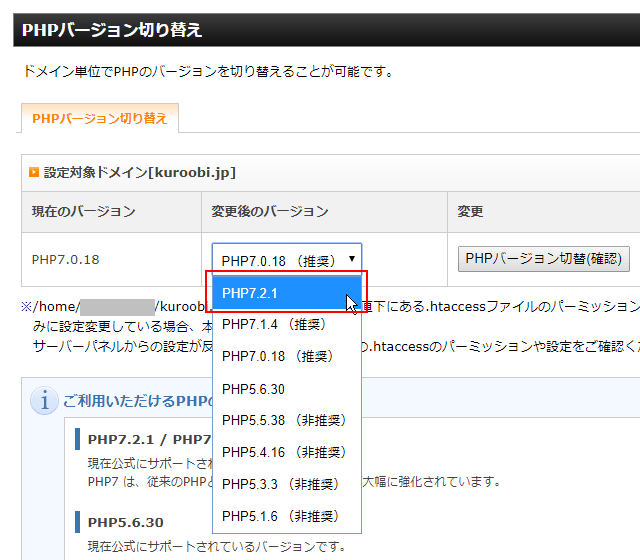
Task: Select PHP7.2.1 from the version list
Action: (287, 293)
